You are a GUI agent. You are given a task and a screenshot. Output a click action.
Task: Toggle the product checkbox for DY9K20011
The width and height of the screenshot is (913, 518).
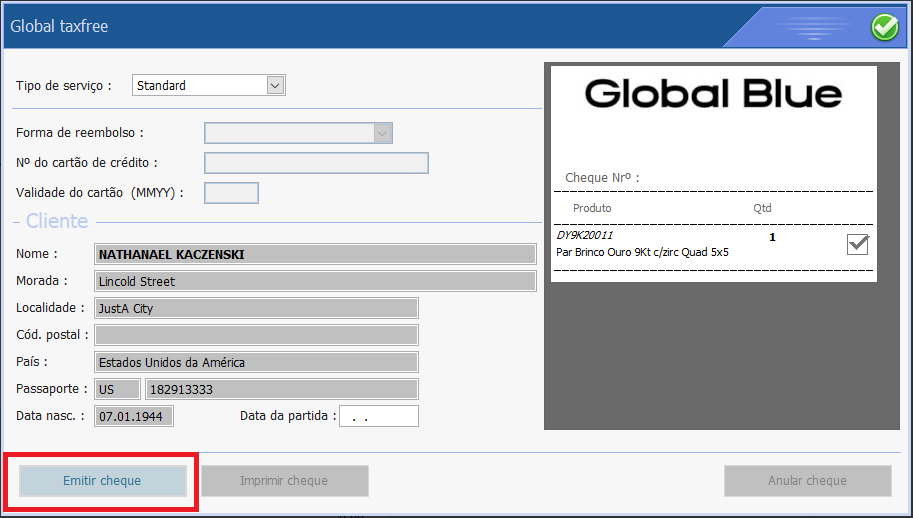tap(857, 244)
